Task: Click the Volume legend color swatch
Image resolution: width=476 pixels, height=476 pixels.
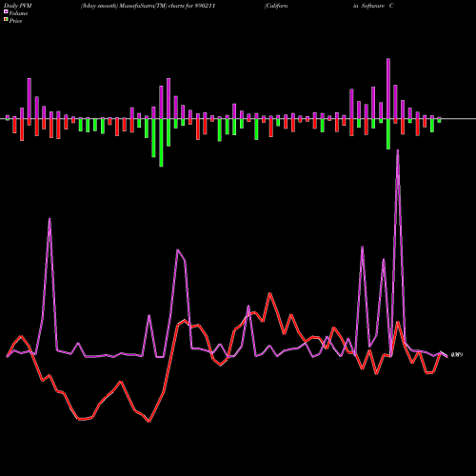Action: (x=6, y=12)
